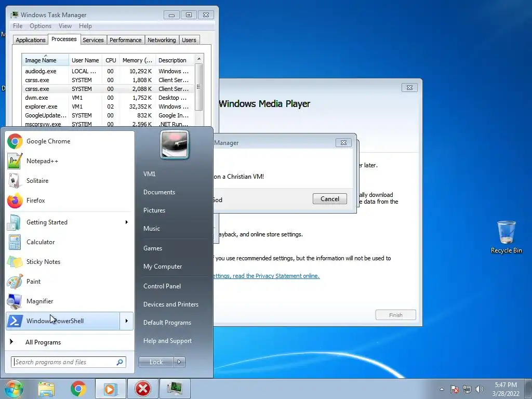Click the taskbar clock showing 5:47 PM
Viewport: 532px width, 399px height.
pyautogui.click(x=506, y=389)
